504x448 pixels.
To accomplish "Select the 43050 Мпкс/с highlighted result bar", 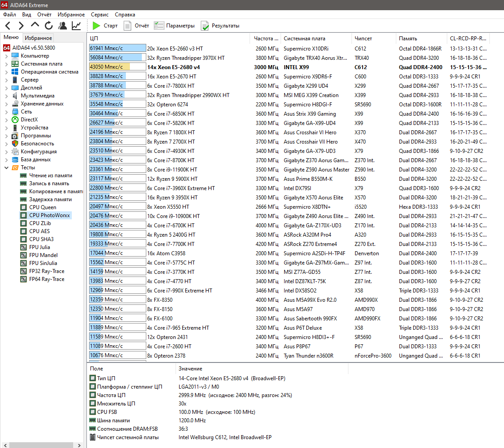I will tap(117, 67).
